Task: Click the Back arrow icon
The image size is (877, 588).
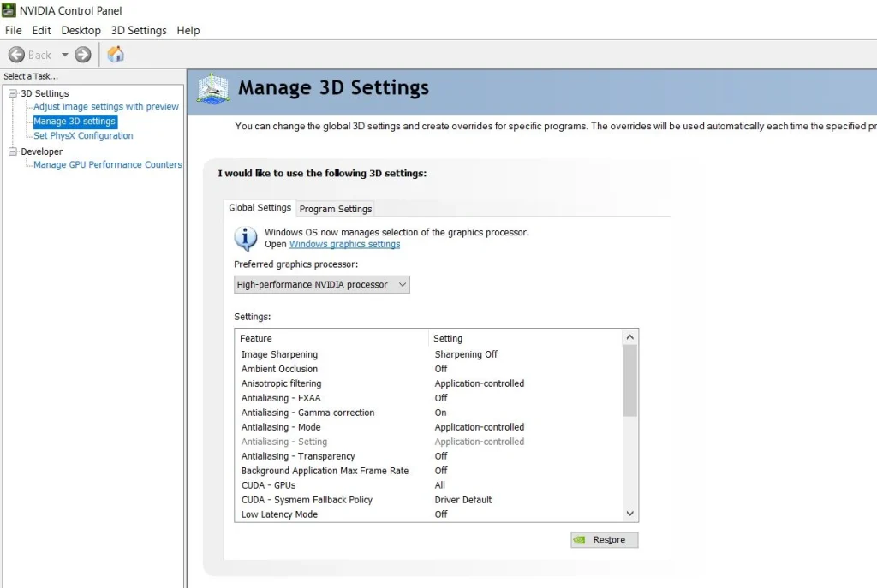Action: [16, 55]
